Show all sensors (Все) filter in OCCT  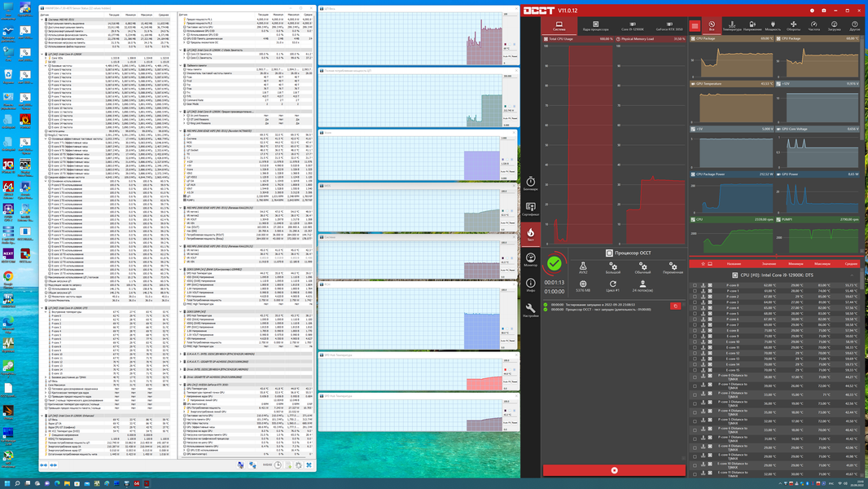point(712,26)
